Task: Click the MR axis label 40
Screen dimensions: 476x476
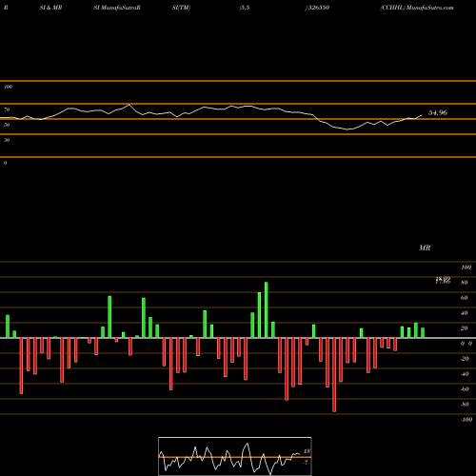Action: coord(465,313)
